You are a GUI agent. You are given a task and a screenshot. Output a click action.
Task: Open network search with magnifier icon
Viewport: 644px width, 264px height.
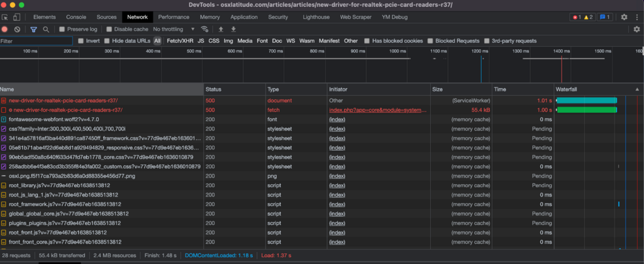(46, 29)
